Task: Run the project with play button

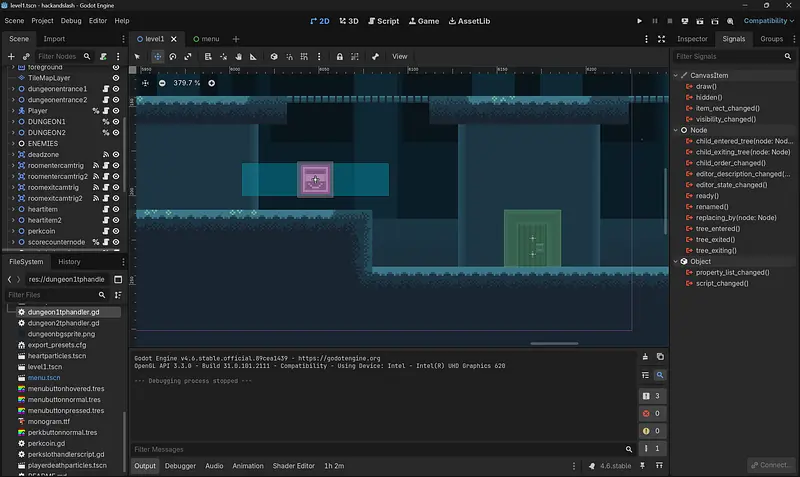Action: pyautogui.click(x=640, y=20)
